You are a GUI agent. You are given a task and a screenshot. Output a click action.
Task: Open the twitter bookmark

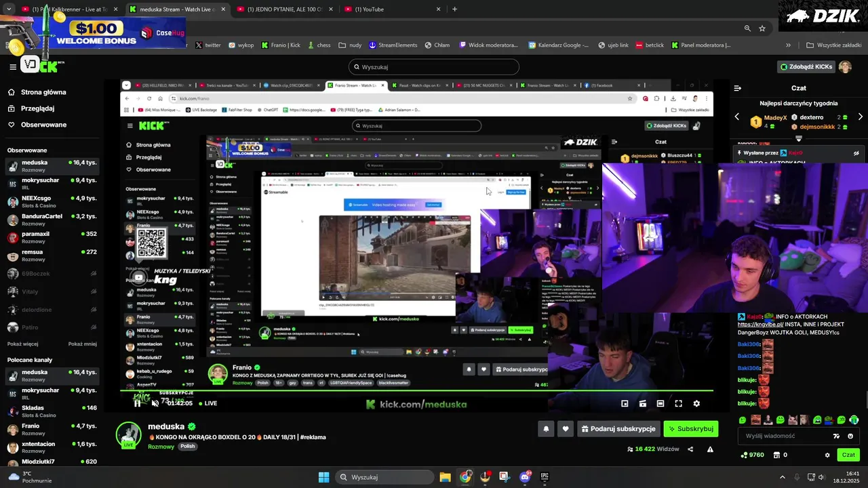pyautogui.click(x=208, y=45)
